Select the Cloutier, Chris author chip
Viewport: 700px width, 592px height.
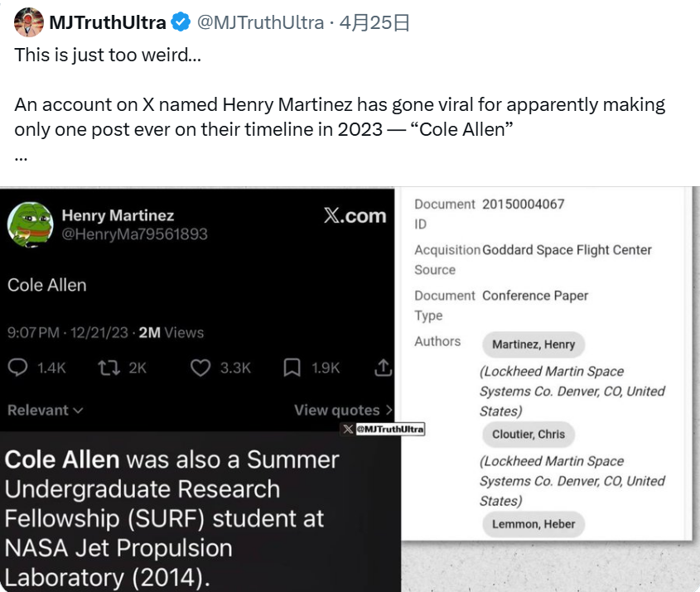529,434
